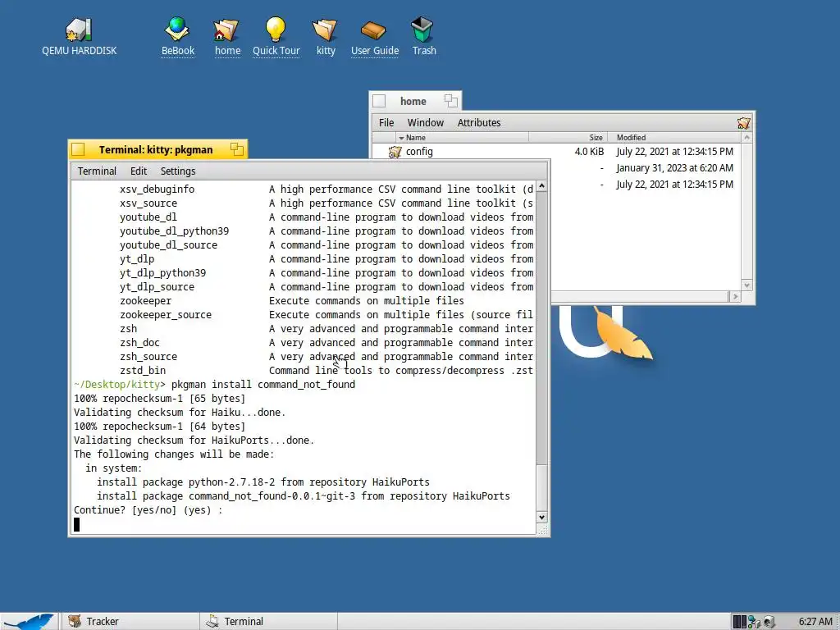Open the Attributes menu in home window
The image size is (840, 630).
click(479, 123)
